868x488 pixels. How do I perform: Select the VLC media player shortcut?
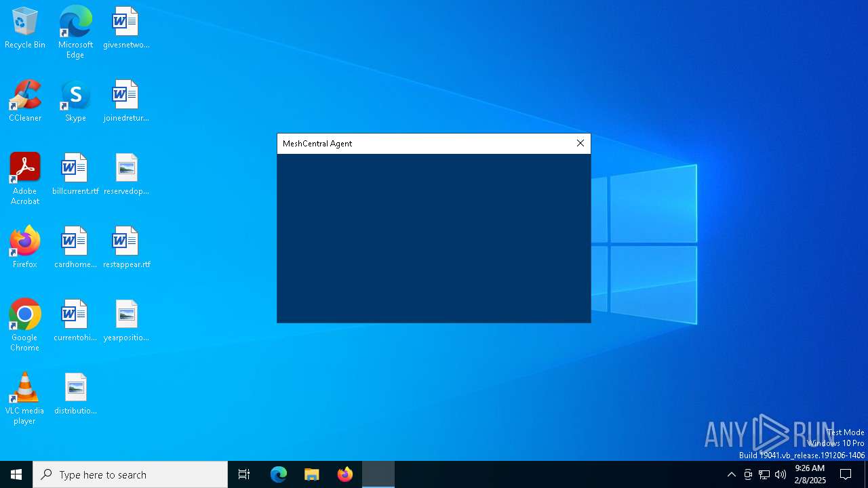25,398
